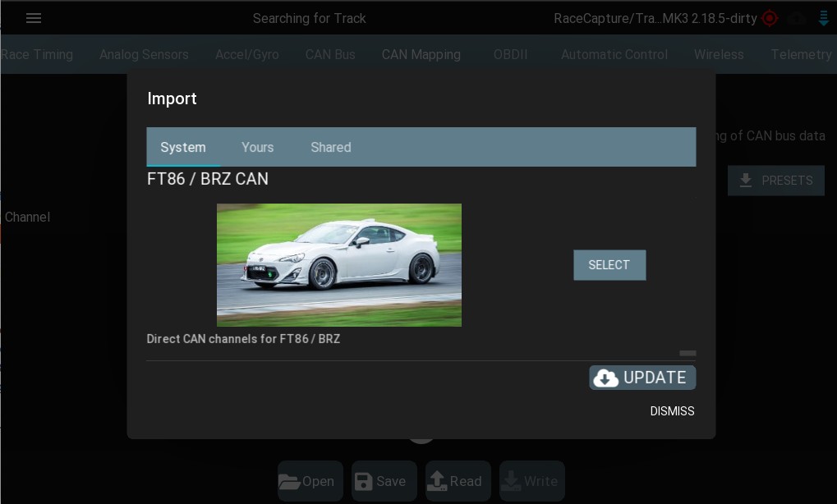Open the Telemetry tab
Screen dimensions: 837x504
[801, 54]
